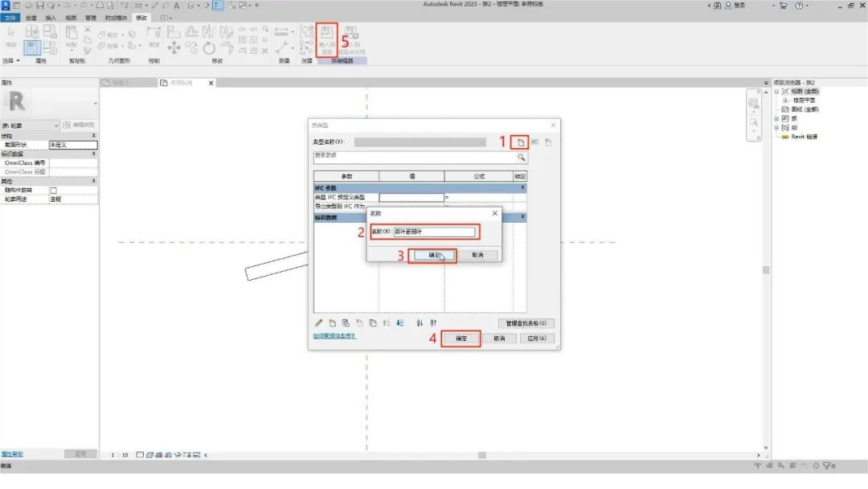Screen dimensions: 868x489
Task: Click the sort ascending icon in dialog
Action: coord(420,323)
